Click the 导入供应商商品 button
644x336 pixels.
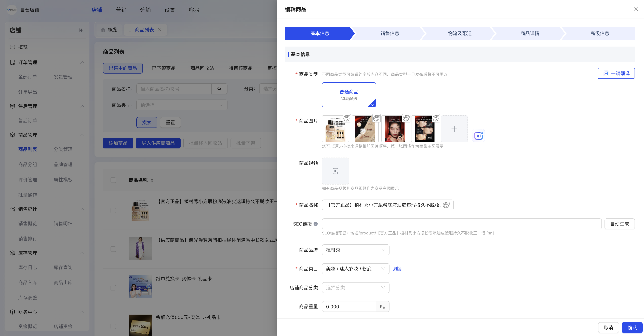tap(158, 143)
